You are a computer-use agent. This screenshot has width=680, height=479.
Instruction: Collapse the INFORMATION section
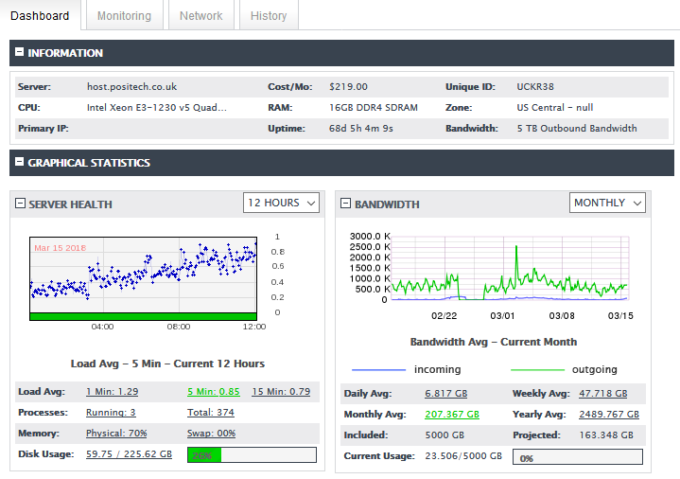[19, 52]
